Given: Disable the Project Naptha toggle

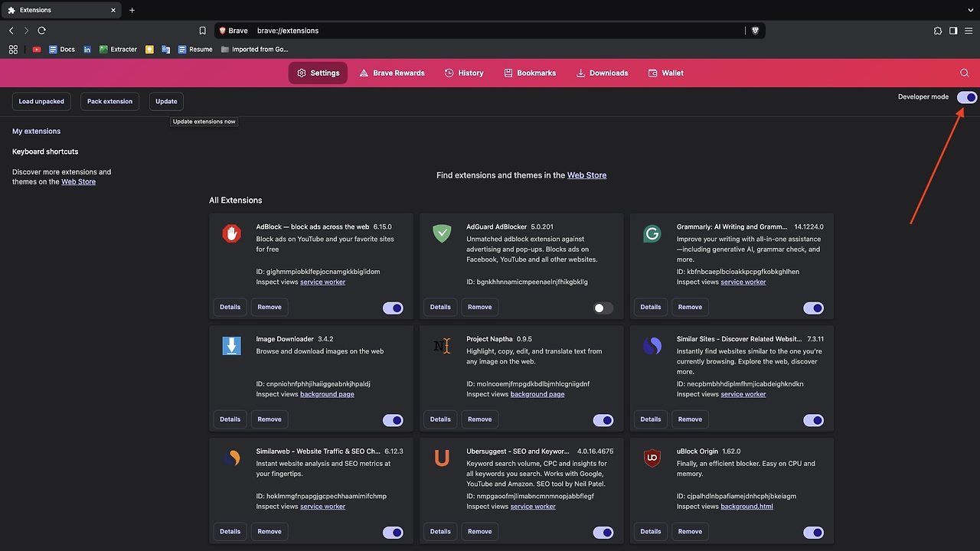Looking at the screenshot, I should (603, 420).
